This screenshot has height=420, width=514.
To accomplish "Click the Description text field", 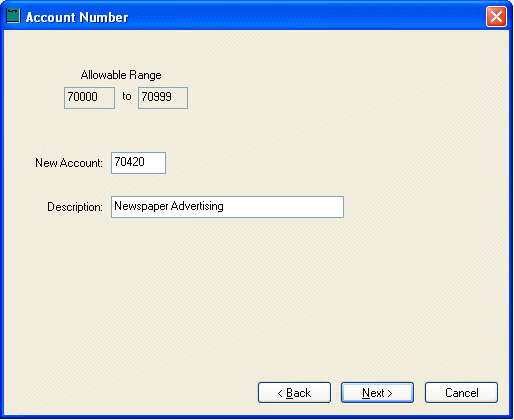I will click(227, 207).
